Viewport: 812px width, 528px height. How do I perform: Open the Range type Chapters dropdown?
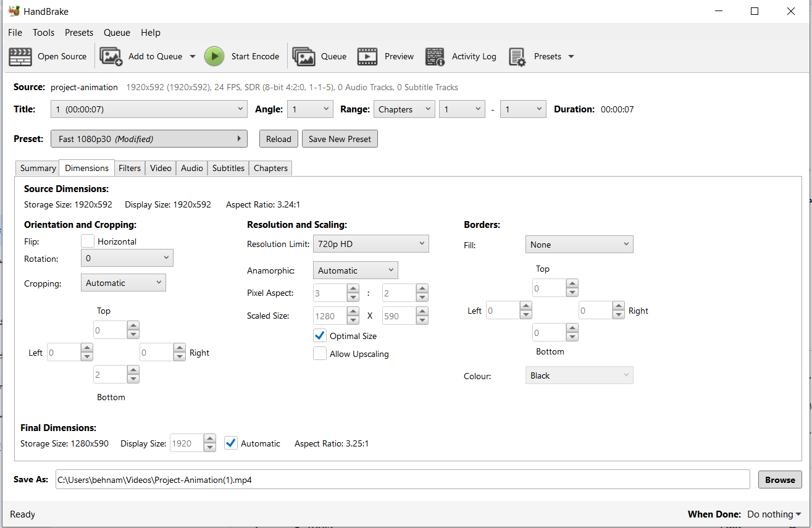(x=404, y=109)
